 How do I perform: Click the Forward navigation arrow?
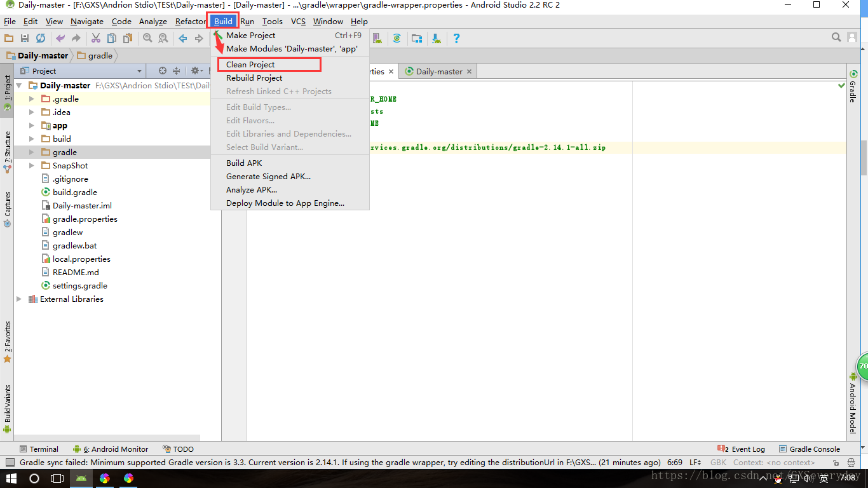click(199, 38)
